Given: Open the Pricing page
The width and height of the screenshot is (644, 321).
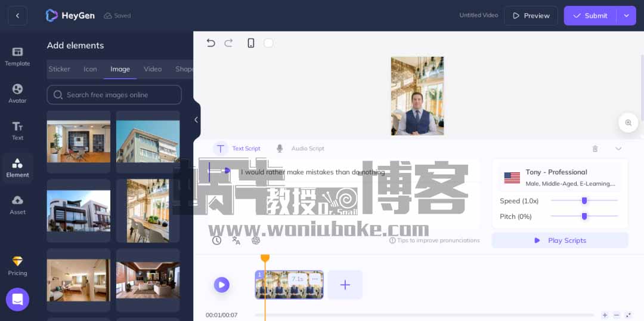Looking at the screenshot, I should coord(17,266).
